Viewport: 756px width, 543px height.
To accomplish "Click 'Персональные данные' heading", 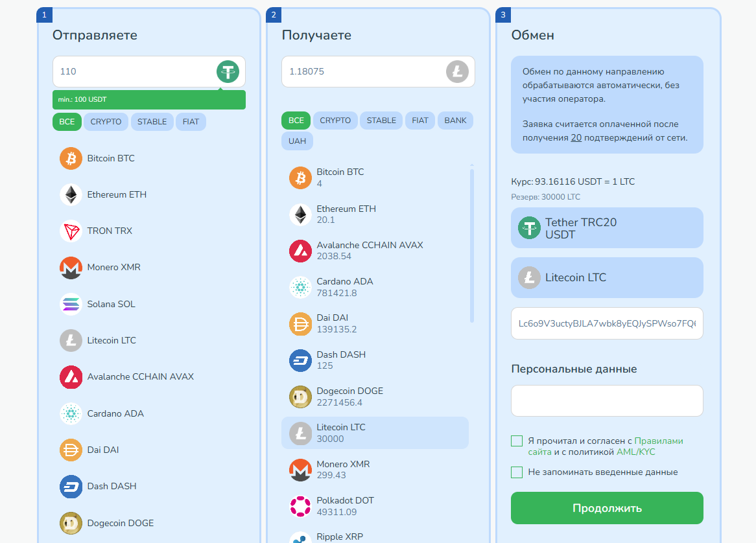I will tap(574, 369).
